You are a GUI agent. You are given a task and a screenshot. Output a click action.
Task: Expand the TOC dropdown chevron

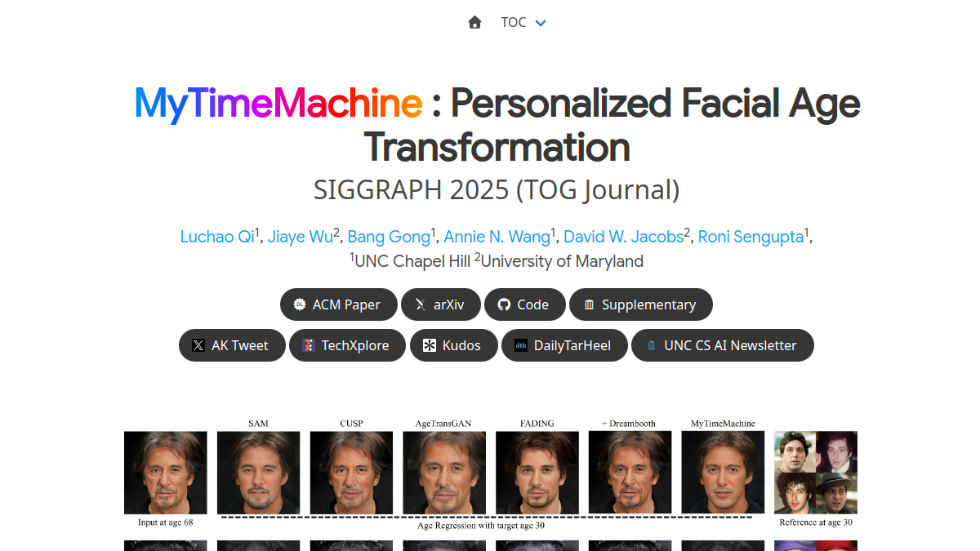541,23
